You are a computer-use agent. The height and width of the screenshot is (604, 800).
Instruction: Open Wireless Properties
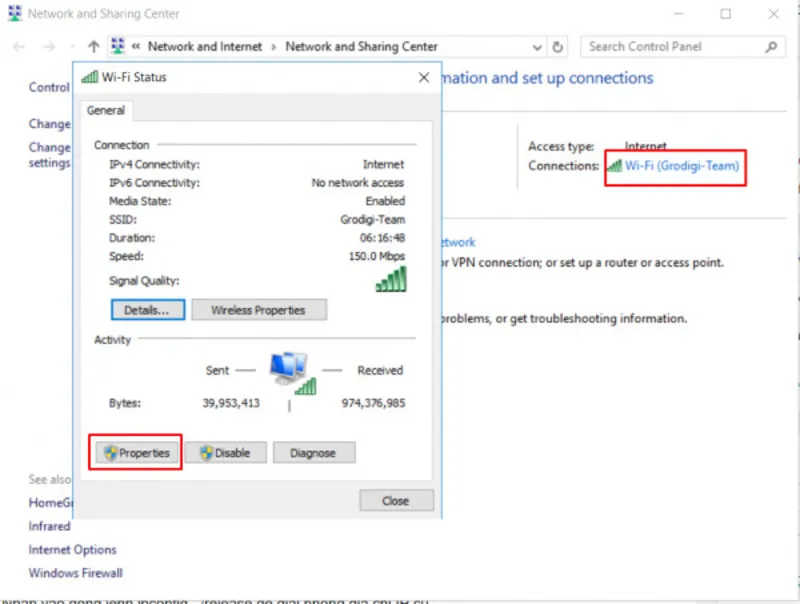click(x=259, y=310)
